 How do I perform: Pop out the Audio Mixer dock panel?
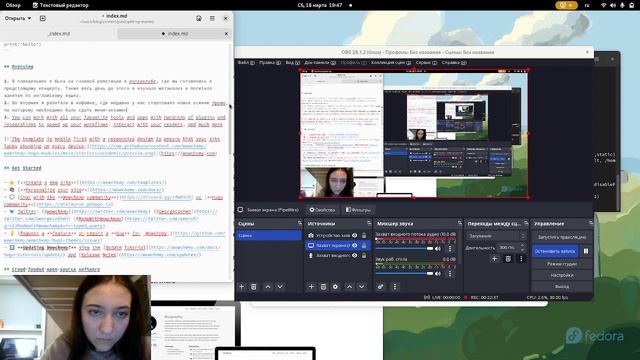pyautogui.click(x=460, y=223)
